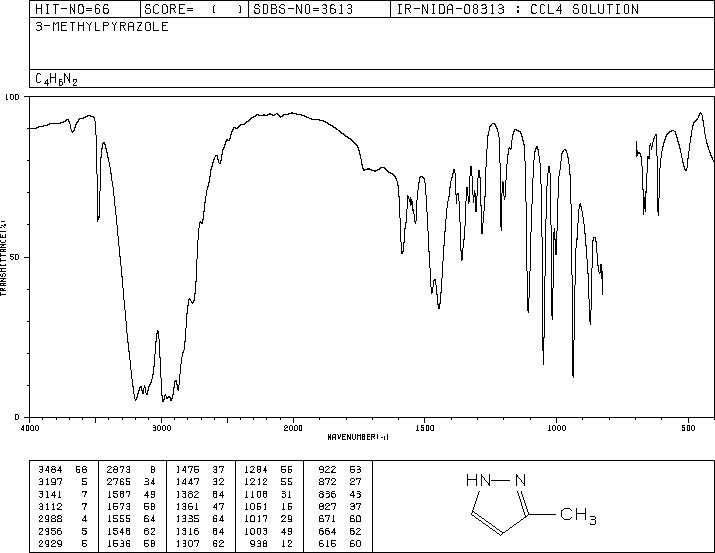Select peak table entry 1316
This screenshot has height=553, width=715.
tap(200, 532)
